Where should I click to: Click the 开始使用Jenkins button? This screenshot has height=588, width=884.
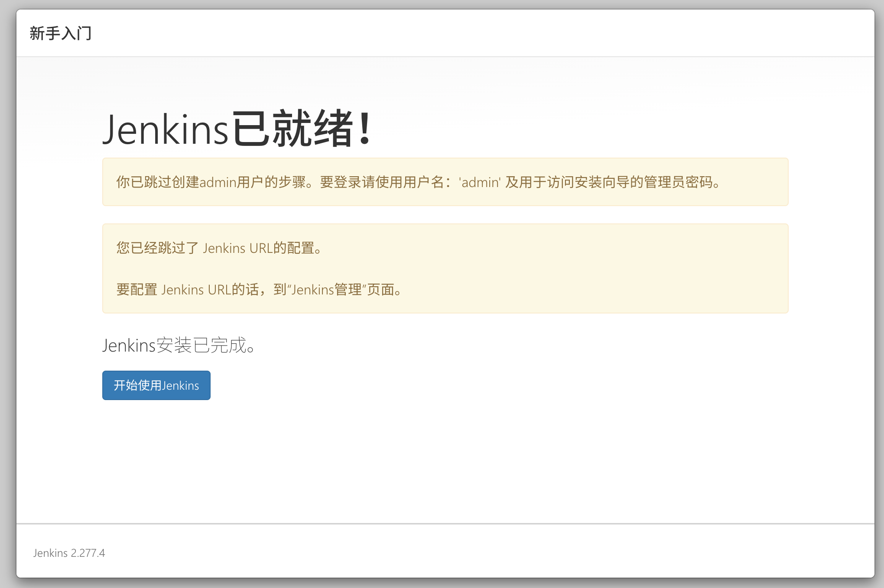click(156, 385)
